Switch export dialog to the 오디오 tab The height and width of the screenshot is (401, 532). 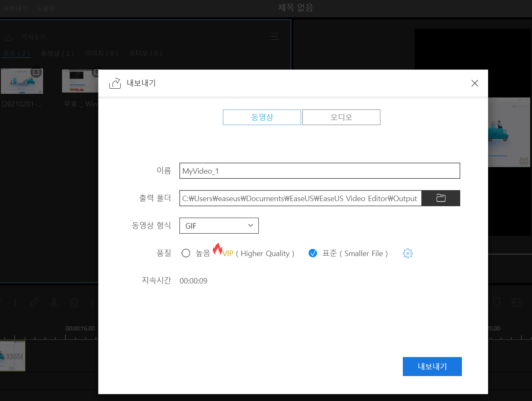(341, 117)
